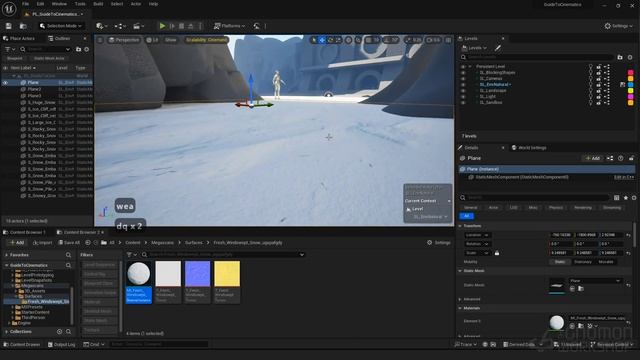Viewport: 640px width, 360px height.
Task: Toggle visibility of SL_Light level
Action: pos(463,97)
